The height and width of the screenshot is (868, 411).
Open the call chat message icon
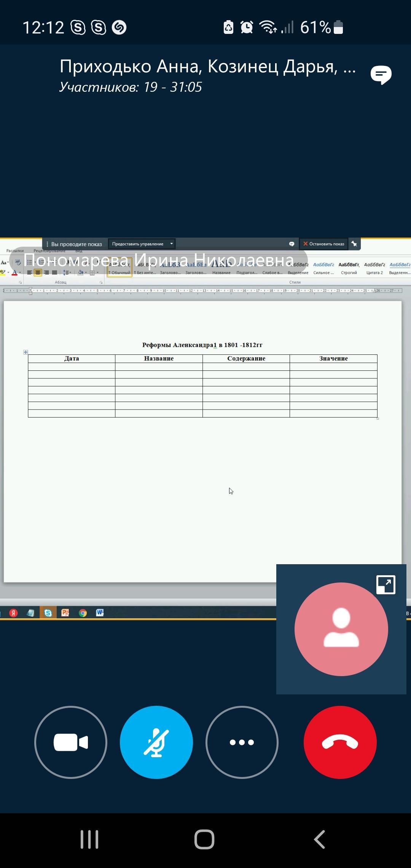tap(381, 75)
